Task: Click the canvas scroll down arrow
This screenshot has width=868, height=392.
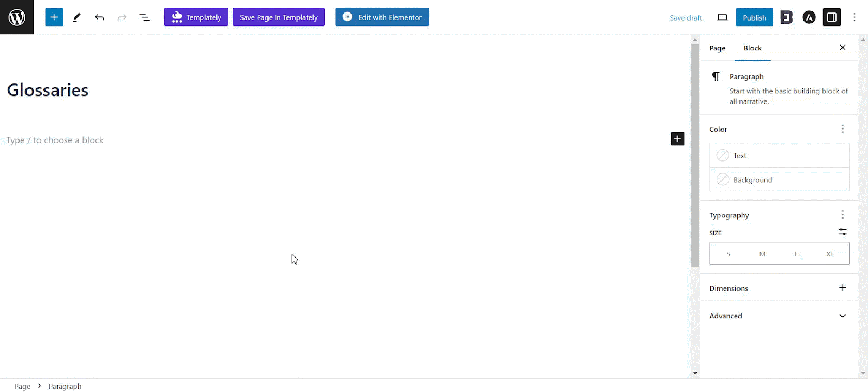Action: coord(695,373)
